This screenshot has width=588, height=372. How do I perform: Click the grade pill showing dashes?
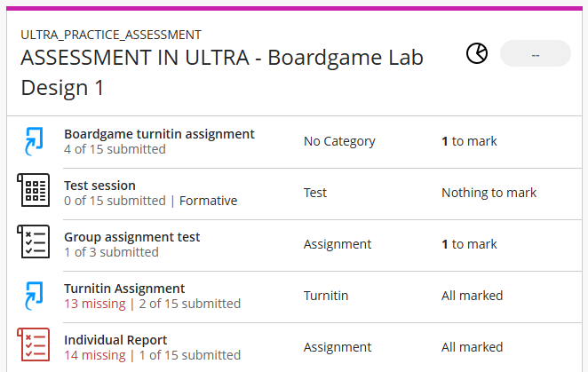pos(536,54)
